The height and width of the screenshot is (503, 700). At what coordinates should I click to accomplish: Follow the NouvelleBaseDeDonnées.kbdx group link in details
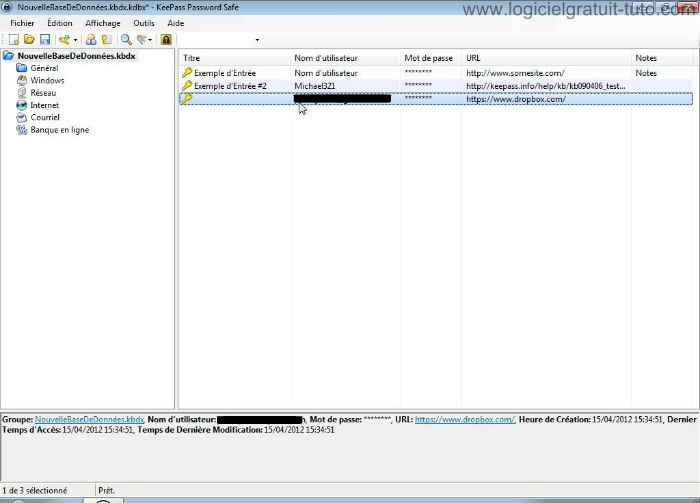[89, 420]
